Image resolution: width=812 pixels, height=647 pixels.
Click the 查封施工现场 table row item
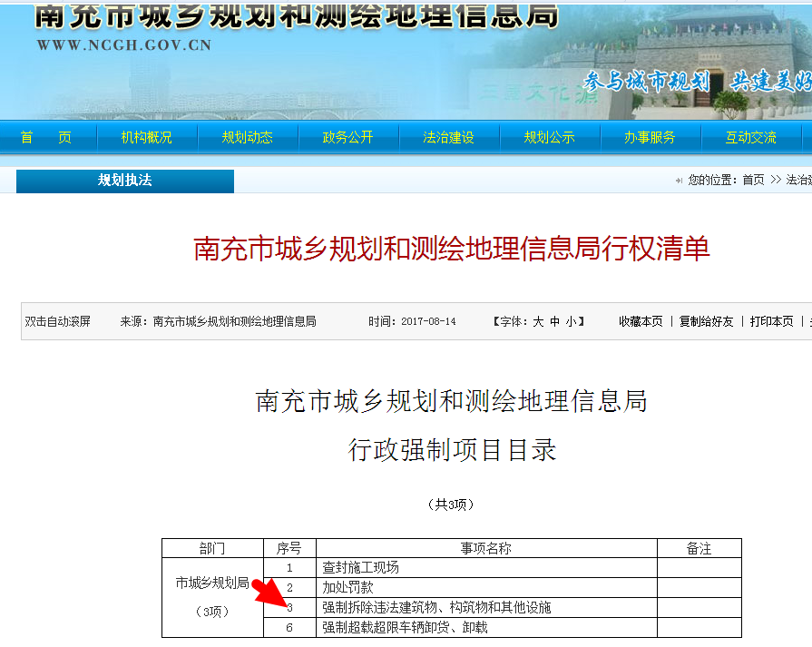[x=361, y=568]
